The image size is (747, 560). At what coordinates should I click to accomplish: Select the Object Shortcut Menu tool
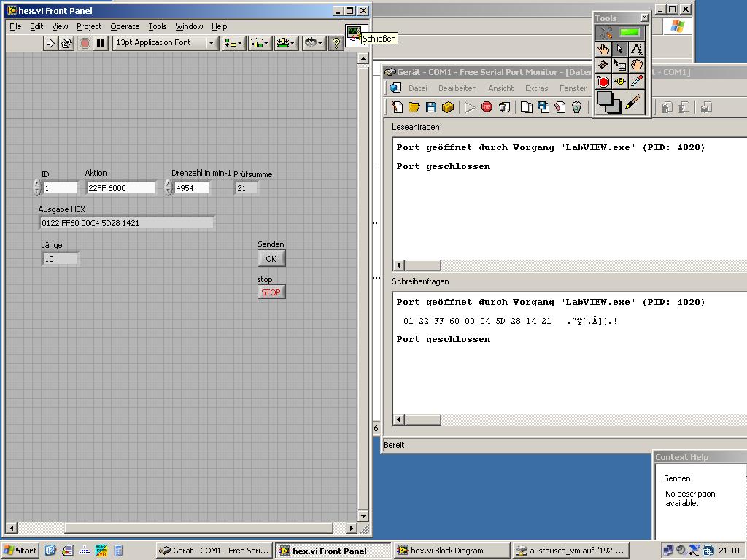[x=620, y=65]
